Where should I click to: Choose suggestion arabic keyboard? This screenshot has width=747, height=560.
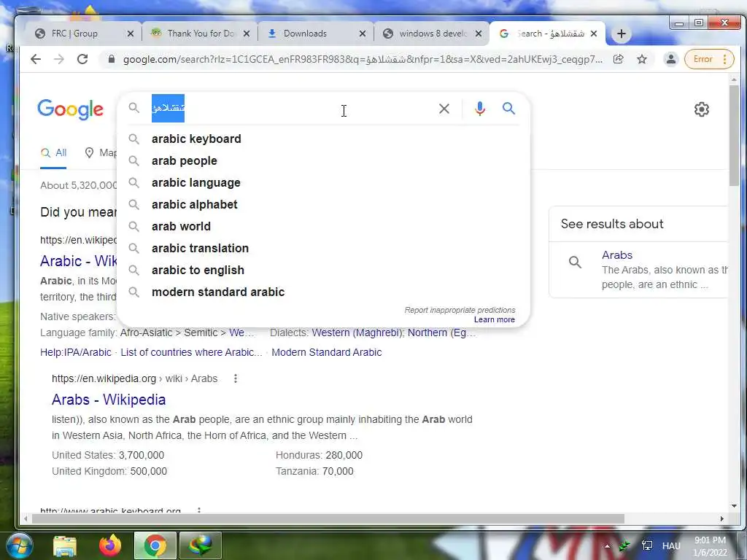[x=323, y=139]
